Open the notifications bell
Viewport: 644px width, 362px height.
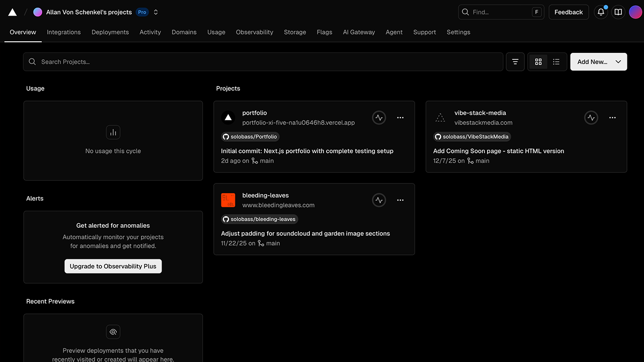(600, 12)
